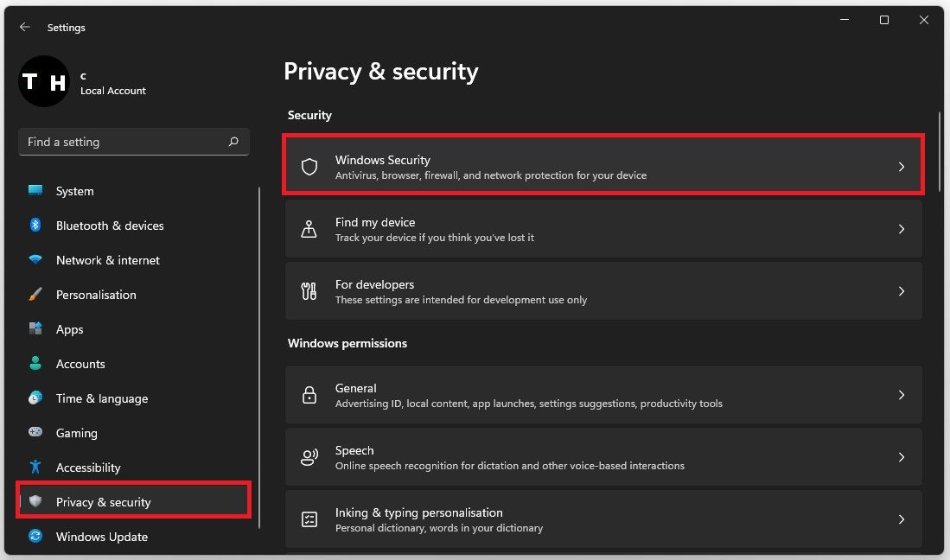This screenshot has width=950, height=560.
Task: Click the Bluetooth icon in sidebar
Action: point(35,226)
